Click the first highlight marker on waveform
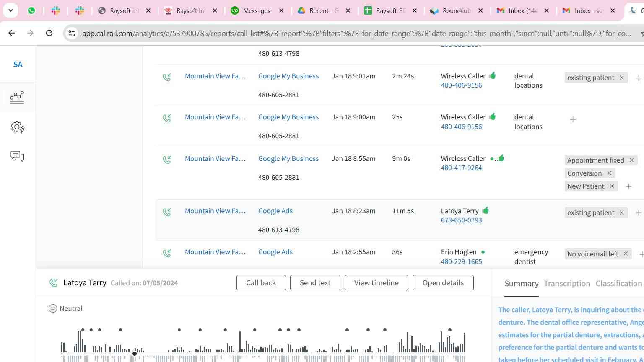Image resolution: width=644 pixels, height=362 pixels. (x=83, y=330)
